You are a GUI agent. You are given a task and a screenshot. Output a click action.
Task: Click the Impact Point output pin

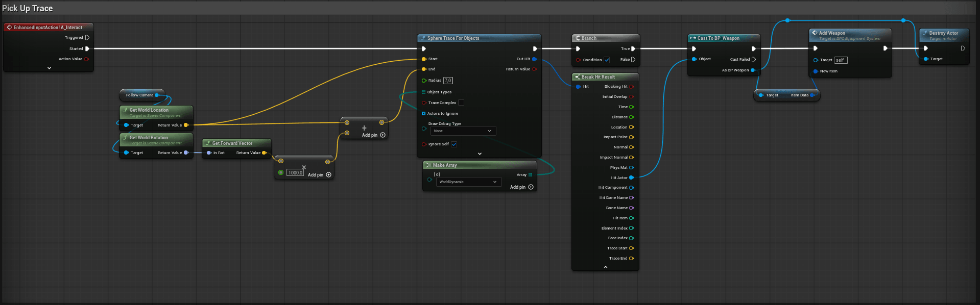[631, 137]
